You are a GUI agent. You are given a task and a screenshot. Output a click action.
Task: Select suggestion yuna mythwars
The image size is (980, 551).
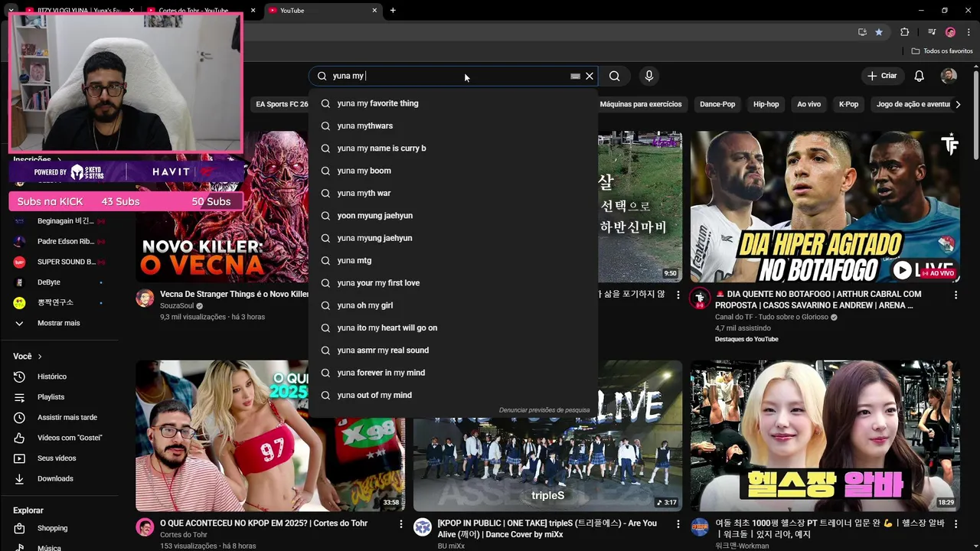453,126
